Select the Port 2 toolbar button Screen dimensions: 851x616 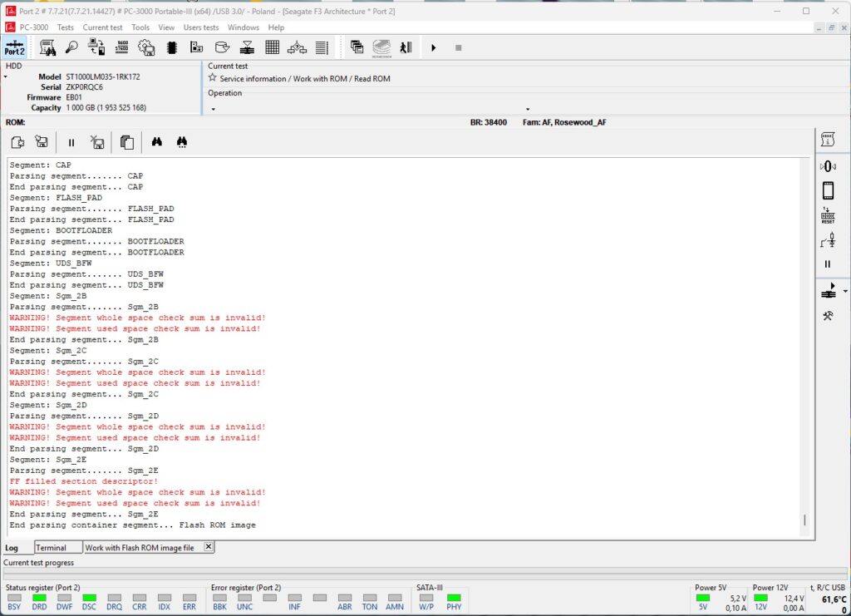click(14, 47)
